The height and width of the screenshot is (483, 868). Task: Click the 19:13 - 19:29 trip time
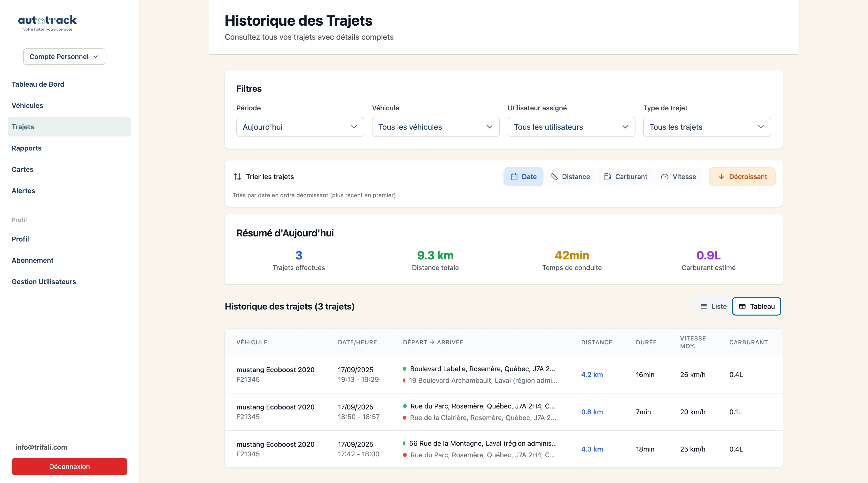point(358,379)
